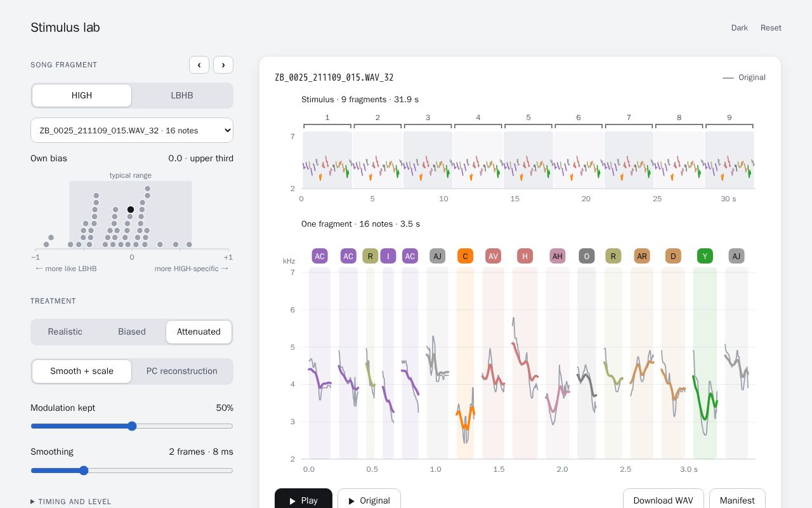Go to next song fragment arrow

223,65
